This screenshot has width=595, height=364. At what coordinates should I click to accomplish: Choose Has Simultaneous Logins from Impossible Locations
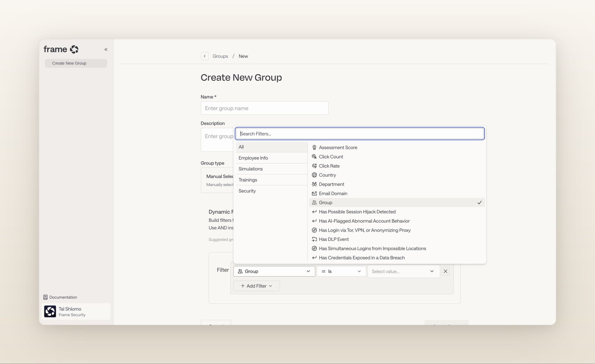point(397,248)
